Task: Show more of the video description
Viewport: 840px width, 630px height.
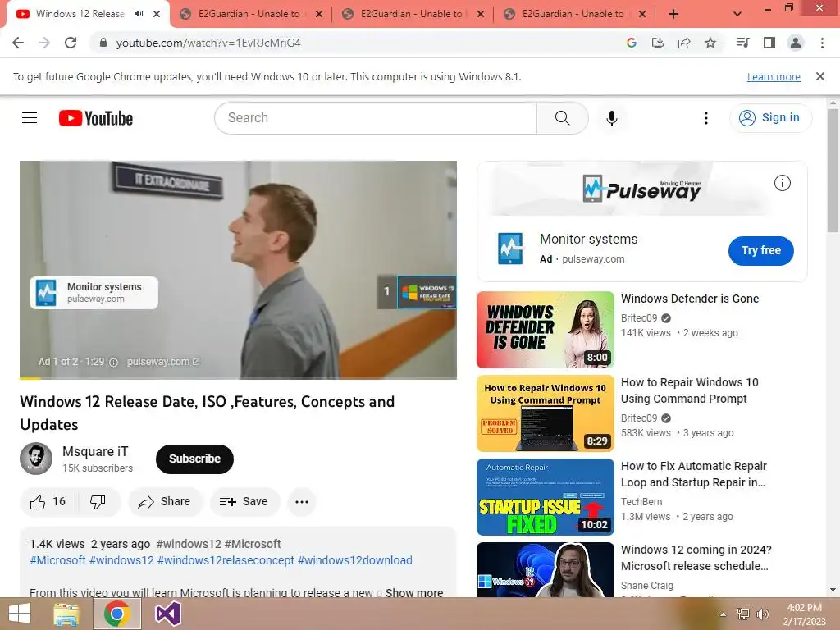Action: pos(414,592)
